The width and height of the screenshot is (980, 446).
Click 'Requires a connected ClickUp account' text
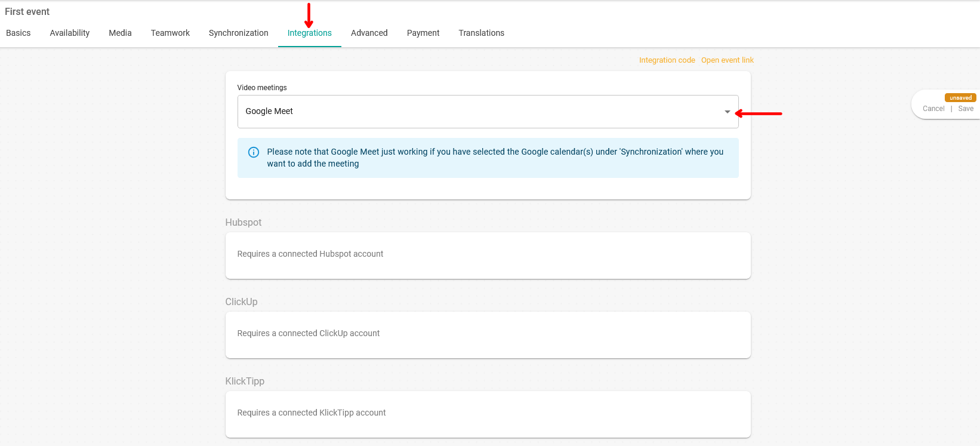pos(309,333)
